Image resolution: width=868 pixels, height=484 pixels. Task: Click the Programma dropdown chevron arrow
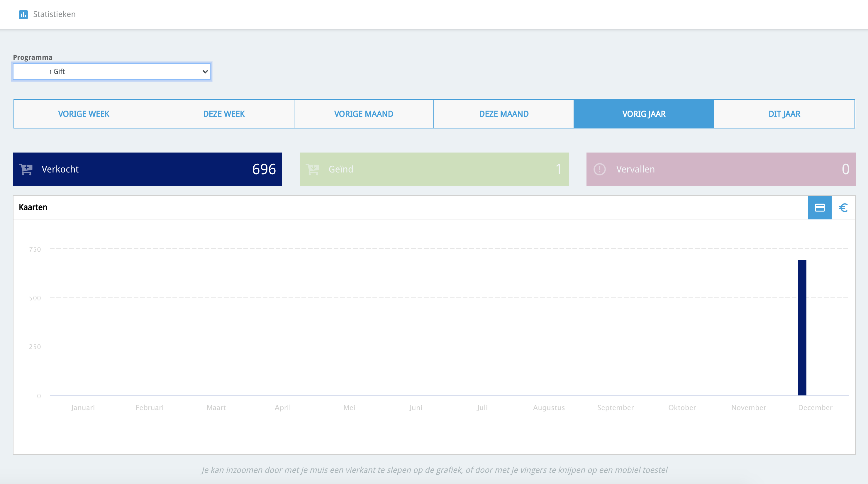tap(205, 72)
